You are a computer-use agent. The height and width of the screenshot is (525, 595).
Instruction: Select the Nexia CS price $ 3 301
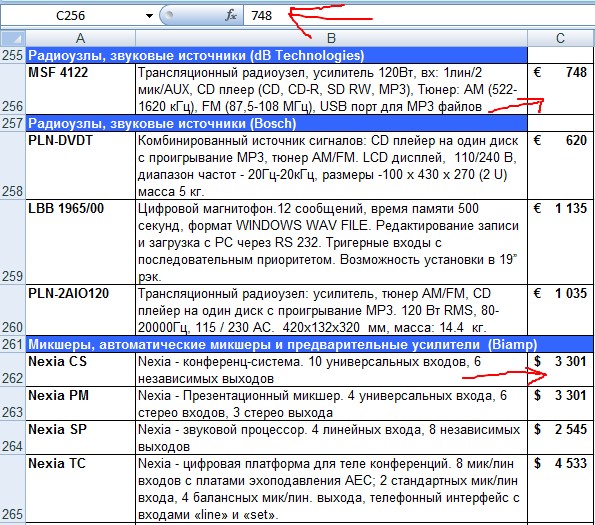[x=560, y=370]
